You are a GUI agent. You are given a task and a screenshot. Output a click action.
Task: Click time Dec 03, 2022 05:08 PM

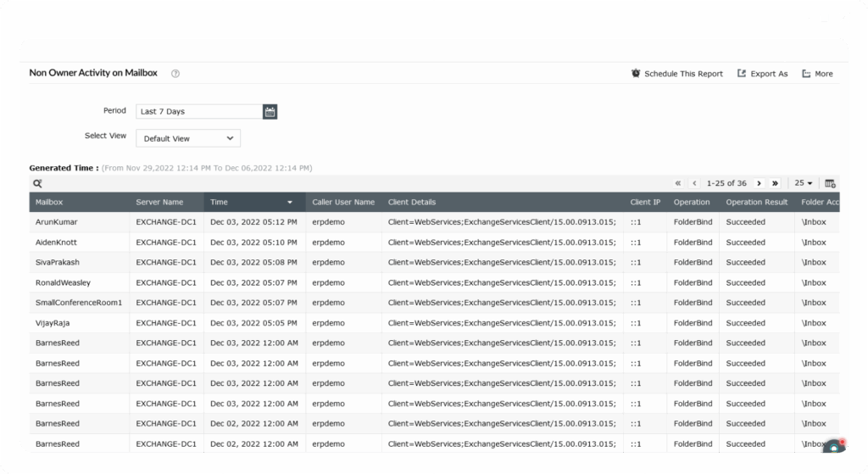[x=253, y=263]
